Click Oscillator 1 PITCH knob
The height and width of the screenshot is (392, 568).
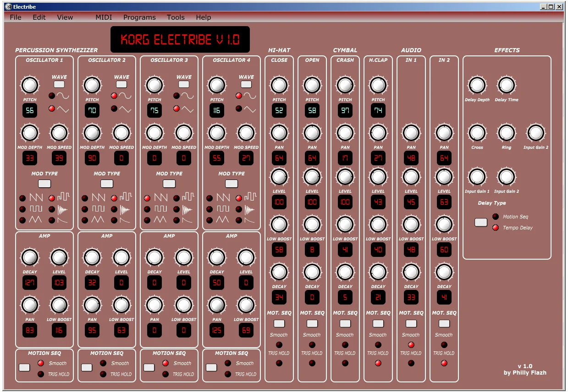30,85
